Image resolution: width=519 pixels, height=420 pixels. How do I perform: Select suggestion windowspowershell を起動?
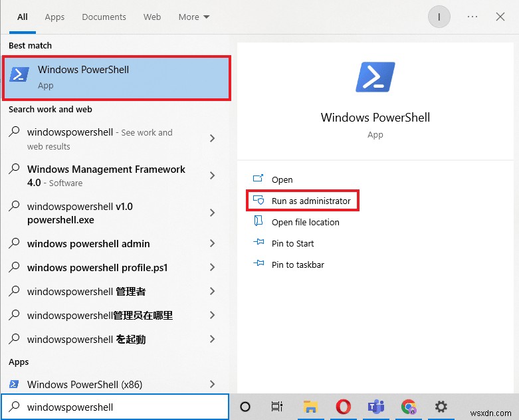click(86, 339)
